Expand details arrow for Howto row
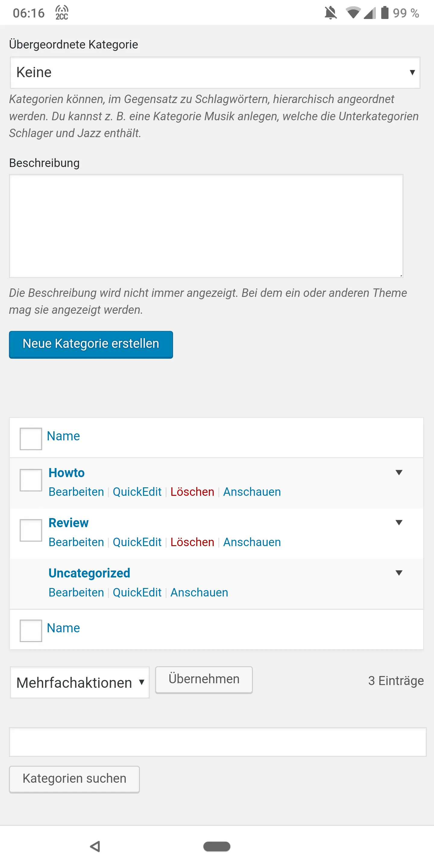 coord(399,472)
